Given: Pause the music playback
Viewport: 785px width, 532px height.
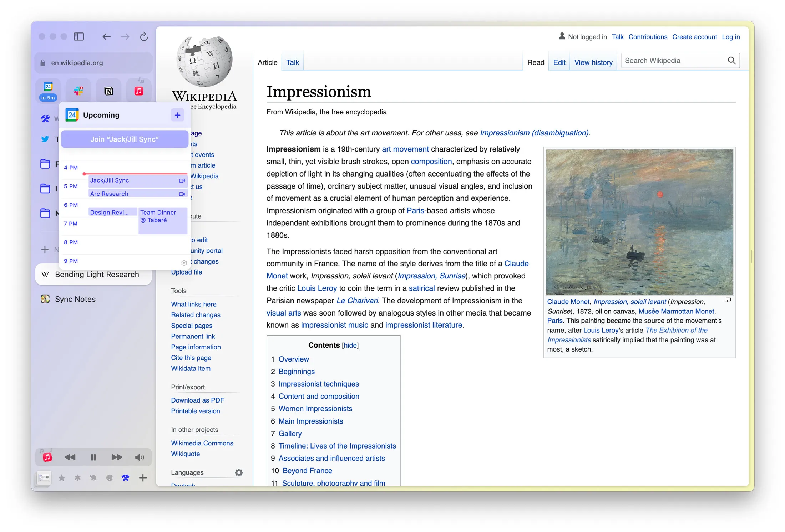Looking at the screenshot, I should [93, 457].
